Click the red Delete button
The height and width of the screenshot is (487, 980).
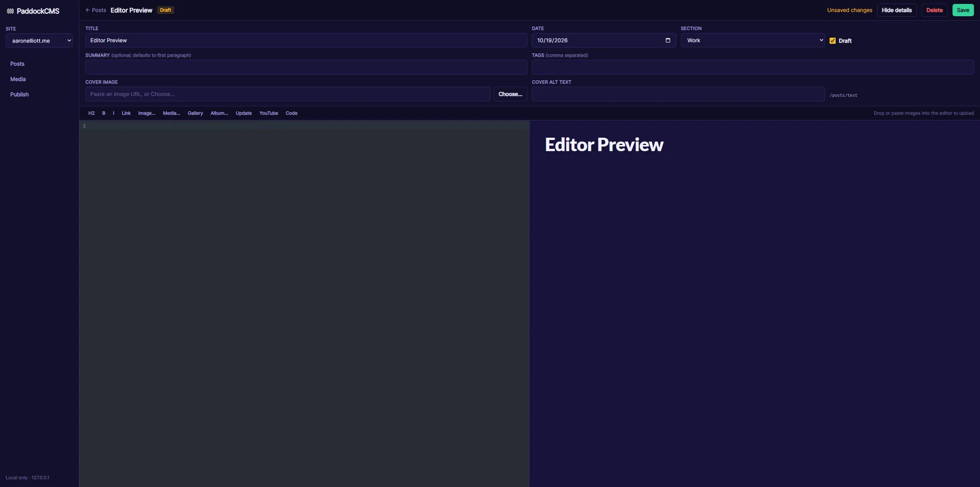point(934,10)
